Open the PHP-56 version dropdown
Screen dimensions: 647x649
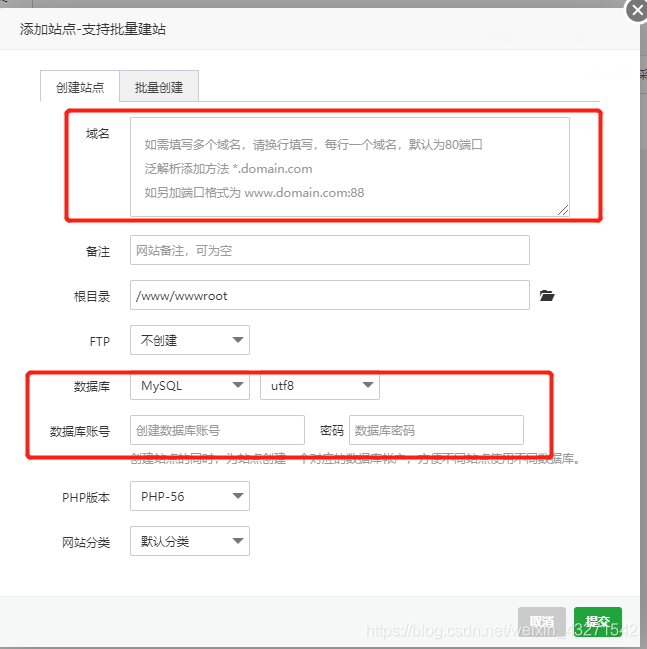tap(190, 496)
